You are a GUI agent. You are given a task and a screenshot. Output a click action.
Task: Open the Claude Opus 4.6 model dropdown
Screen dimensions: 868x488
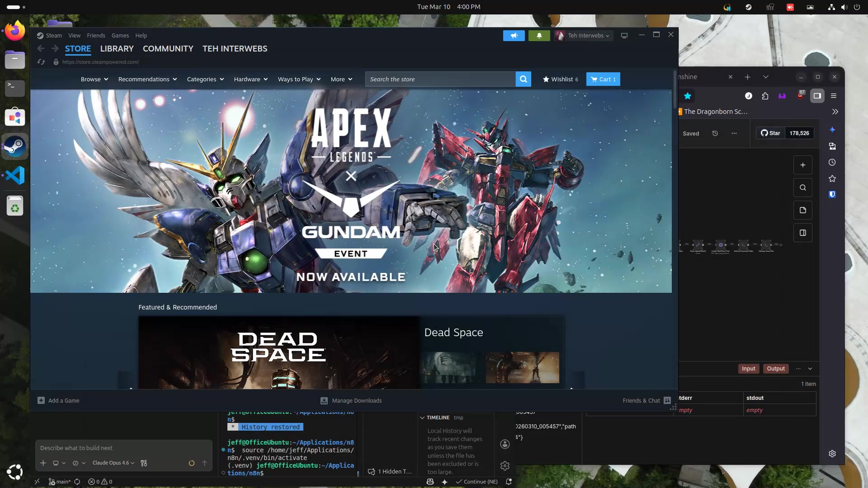tap(112, 463)
